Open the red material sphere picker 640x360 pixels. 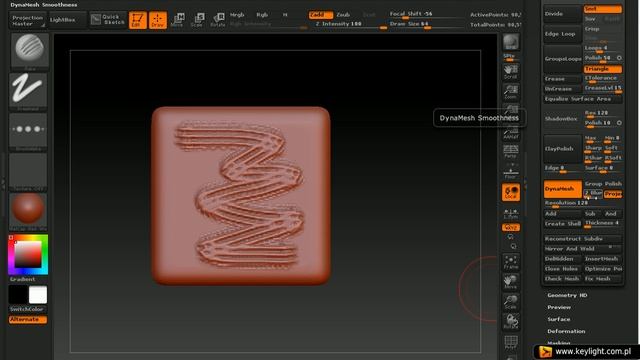[x=28, y=211]
